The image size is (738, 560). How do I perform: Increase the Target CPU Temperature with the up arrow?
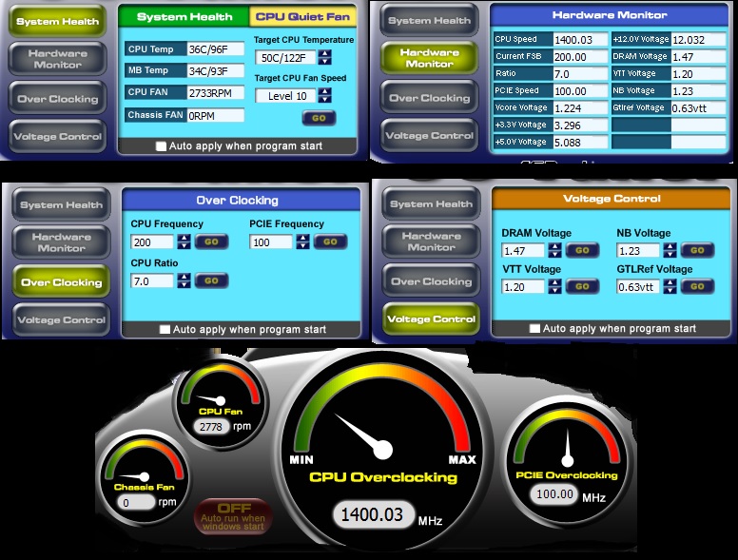pyautogui.click(x=324, y=53)
